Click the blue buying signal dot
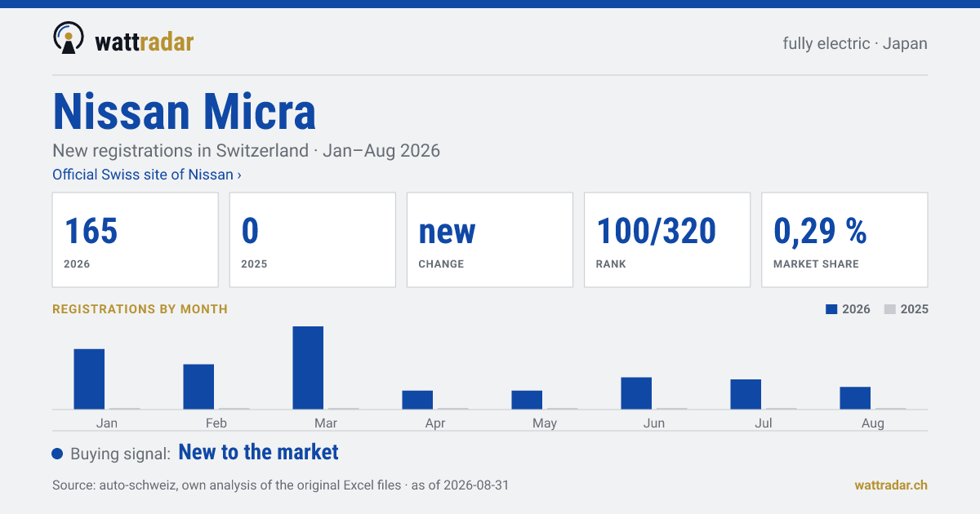980x514 pixels. click(57, 454)
